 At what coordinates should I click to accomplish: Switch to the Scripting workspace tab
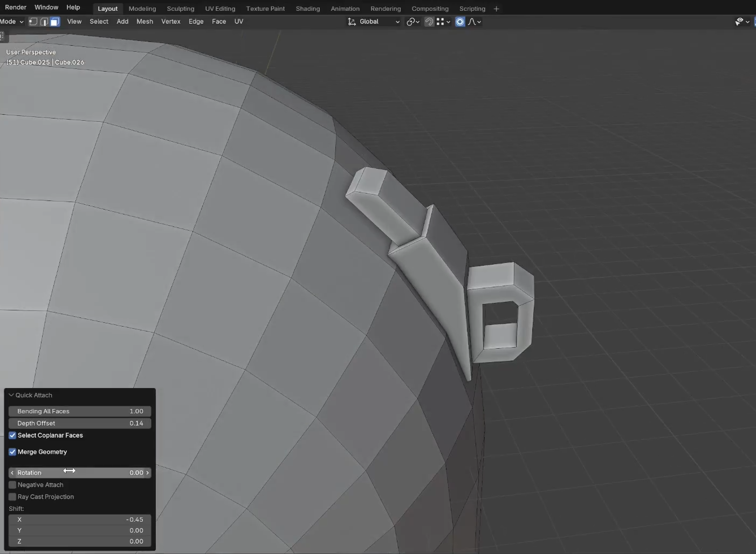coord(472,9)
